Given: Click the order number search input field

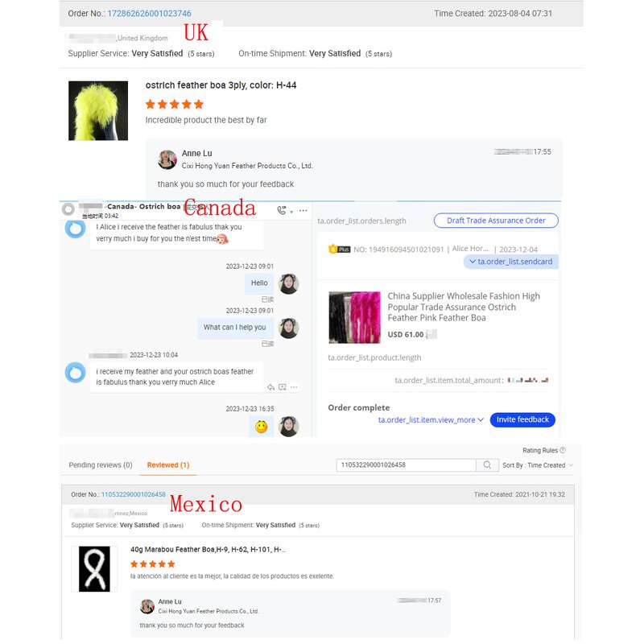Looking at the screenshot, I should (406, 465).
